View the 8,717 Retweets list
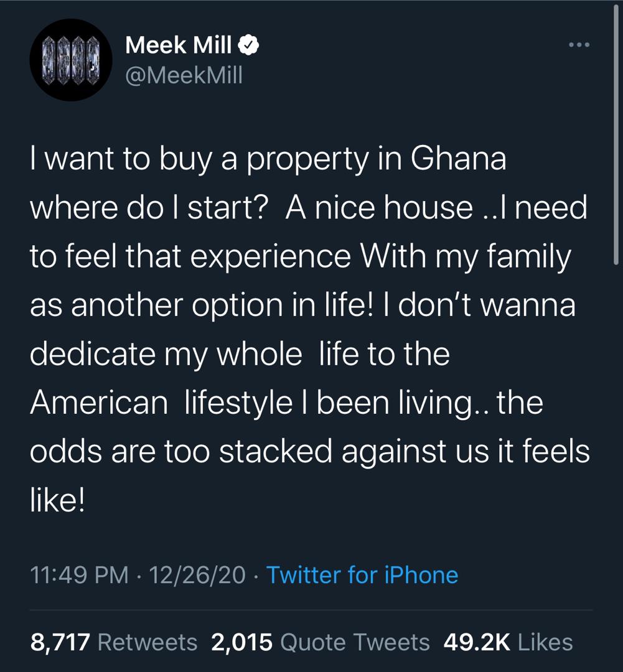This screenshot has width=623, height=672. (114, 642)
